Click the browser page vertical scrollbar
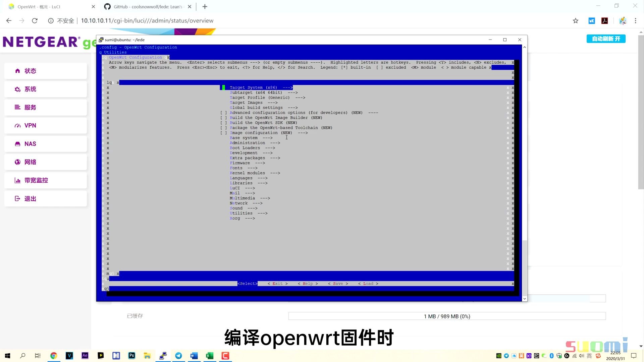 click(641, 112)
